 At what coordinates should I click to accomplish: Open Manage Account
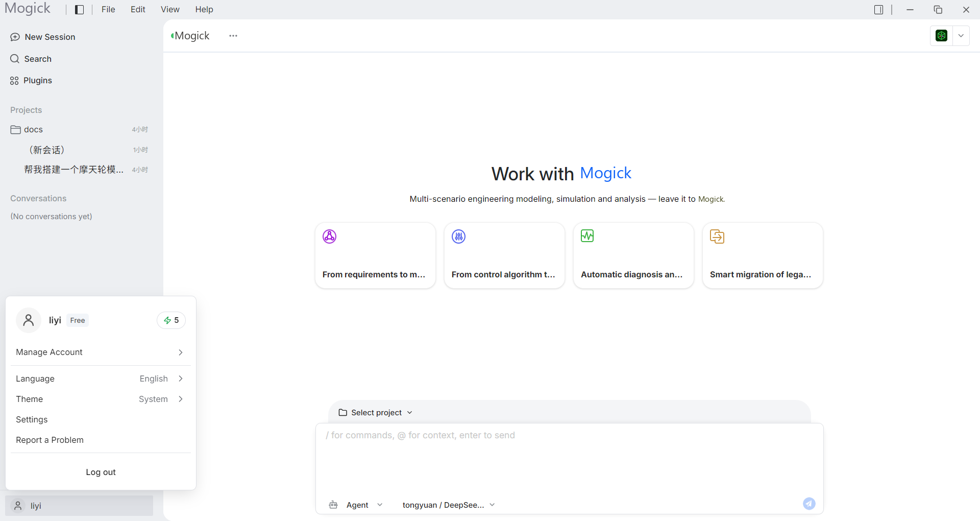[100, 352]
